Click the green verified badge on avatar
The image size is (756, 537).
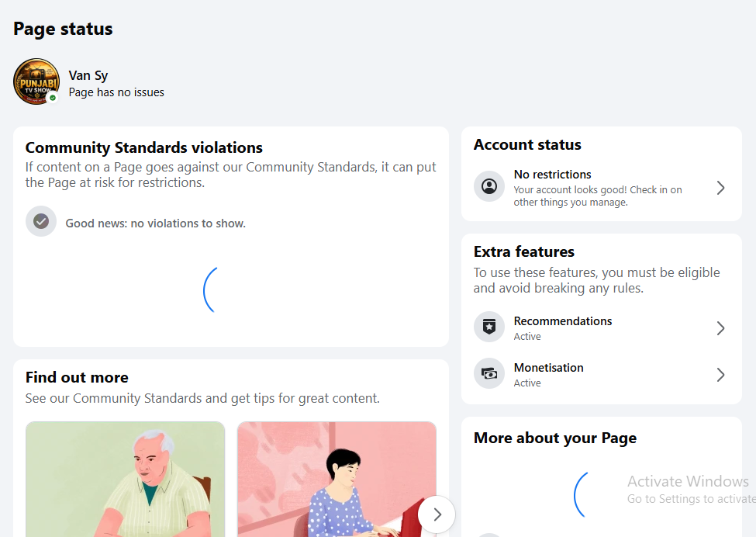click(53, 98)
